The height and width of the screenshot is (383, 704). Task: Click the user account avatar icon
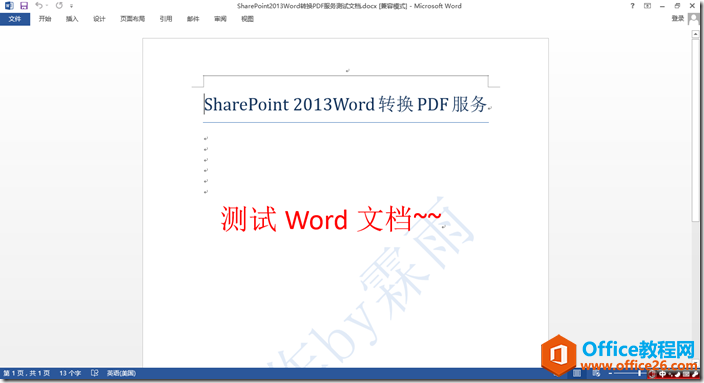point(694,19)
